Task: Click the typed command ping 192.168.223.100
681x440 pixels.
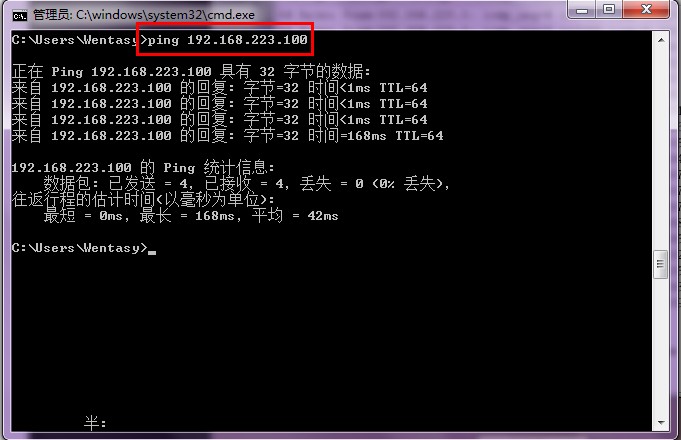Action: (x=228, y=40)
